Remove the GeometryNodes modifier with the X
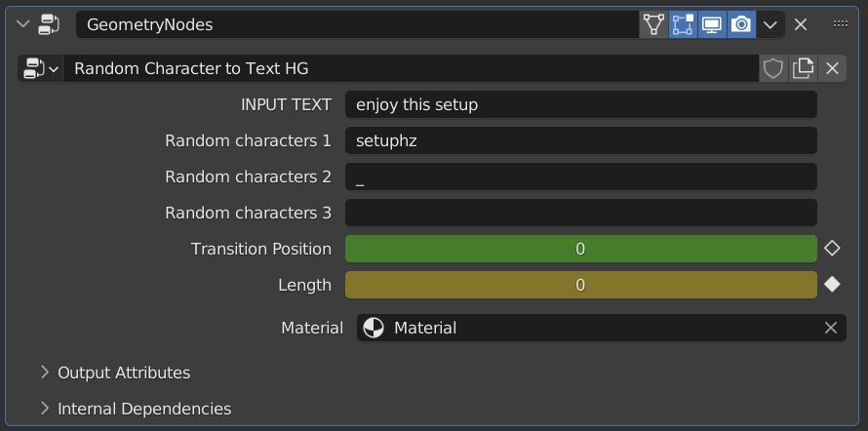The height and width of the screenshot is (431, 868). coord(801,24)
